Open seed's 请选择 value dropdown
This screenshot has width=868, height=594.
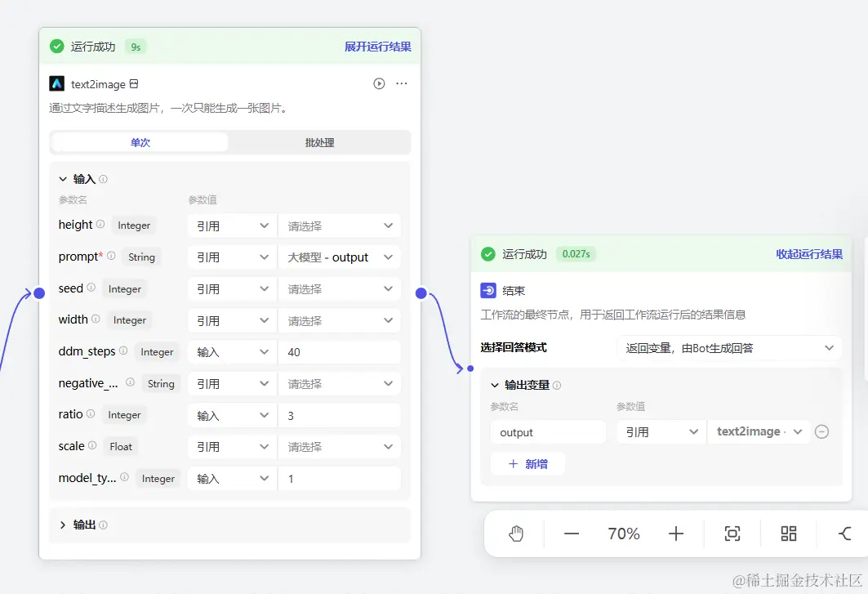(x=340, y=288)
